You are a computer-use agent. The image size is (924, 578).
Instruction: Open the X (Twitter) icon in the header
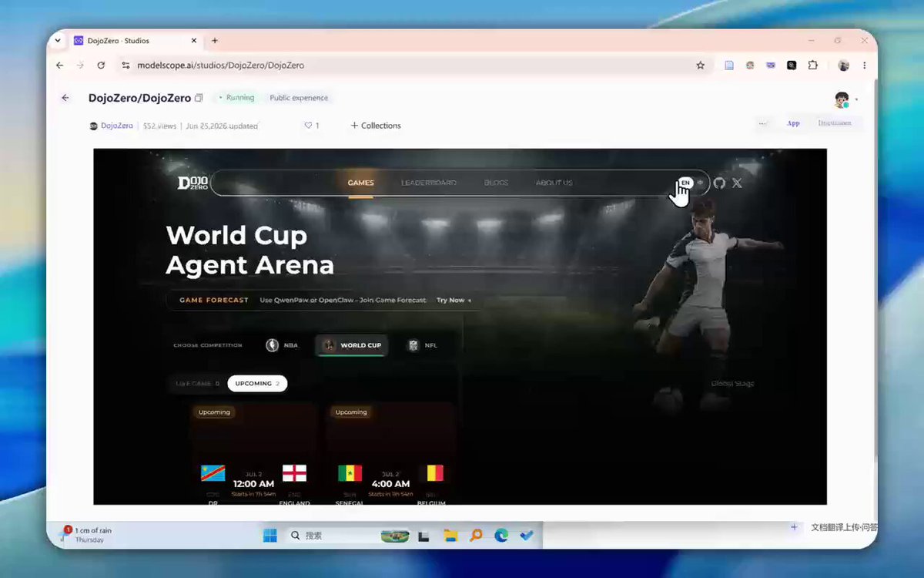737,183
